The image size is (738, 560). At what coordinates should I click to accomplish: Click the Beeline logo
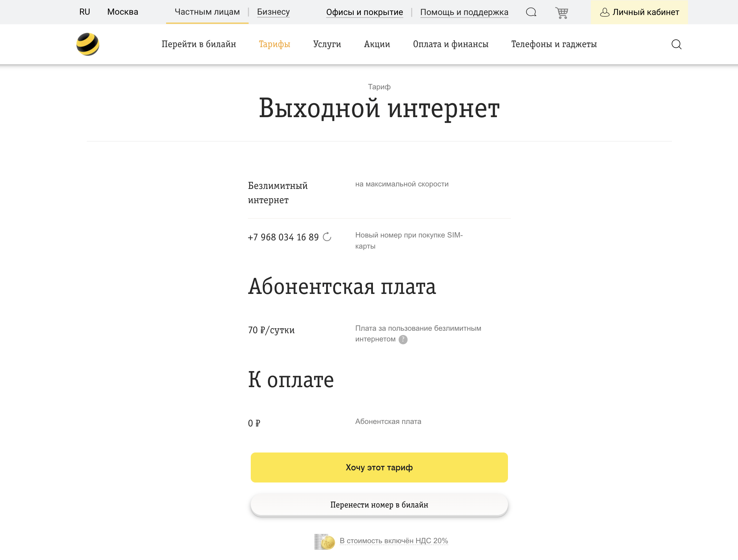coord(88,44)
